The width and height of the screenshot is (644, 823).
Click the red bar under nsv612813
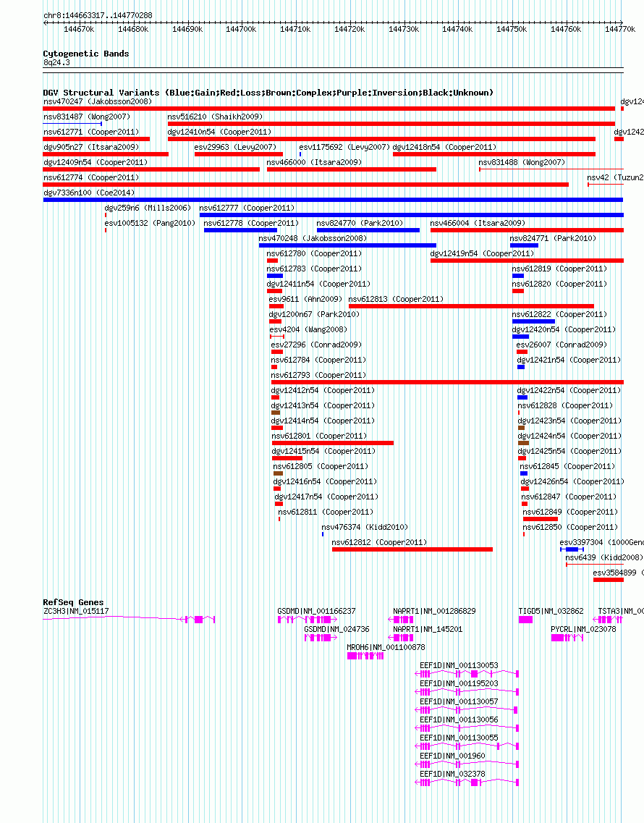(471, 306)
